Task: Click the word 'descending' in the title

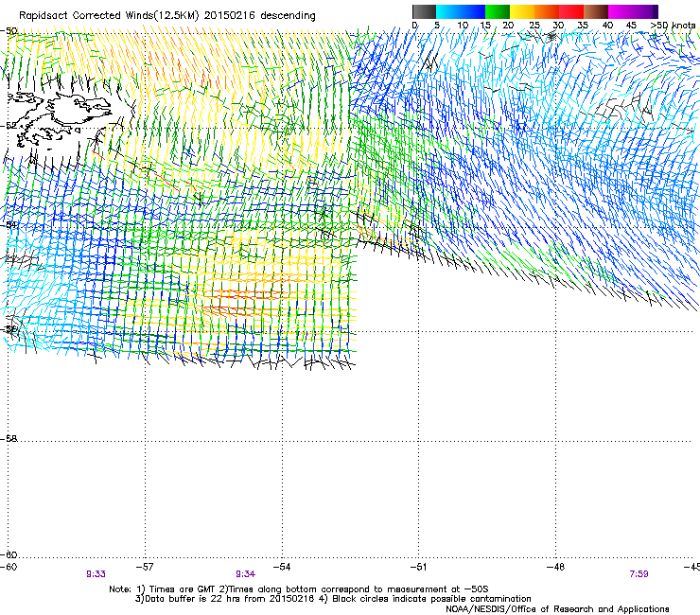Action: pos(288,16)
